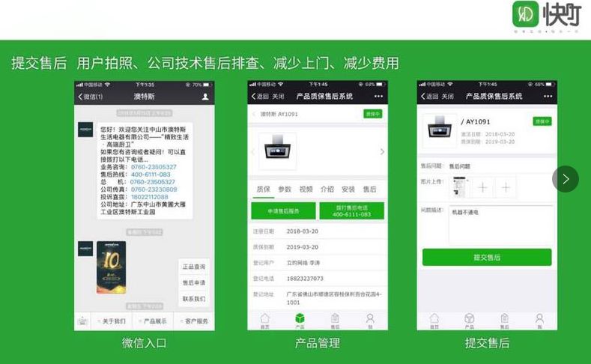591x364 pixels.
Task: Tap 关闭 on the 产品管理 screen
Action: [278, 97]
